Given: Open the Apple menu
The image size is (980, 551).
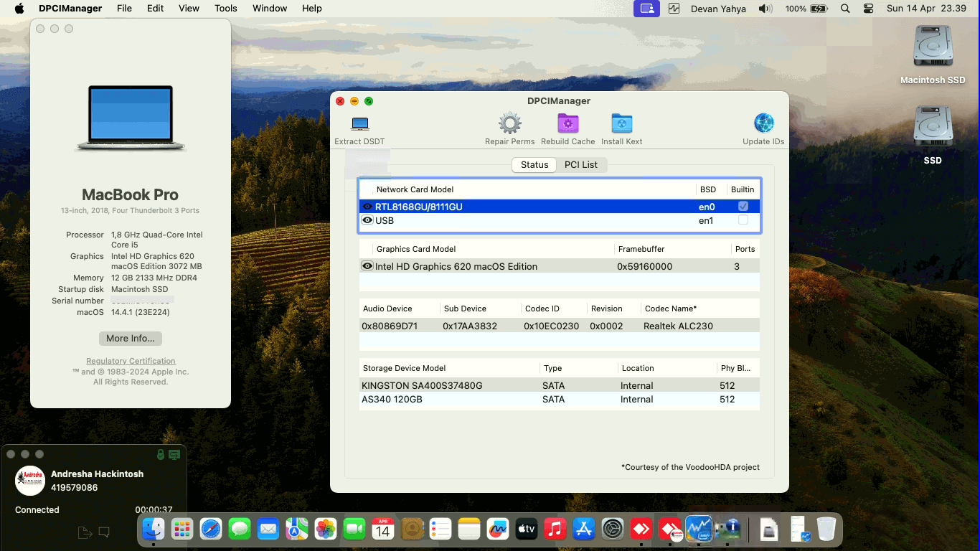Looking at the screenshot, I should click(19, 9).
